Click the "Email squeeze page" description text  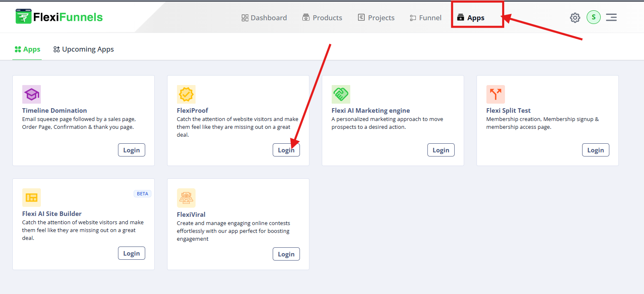coord(79,123)
